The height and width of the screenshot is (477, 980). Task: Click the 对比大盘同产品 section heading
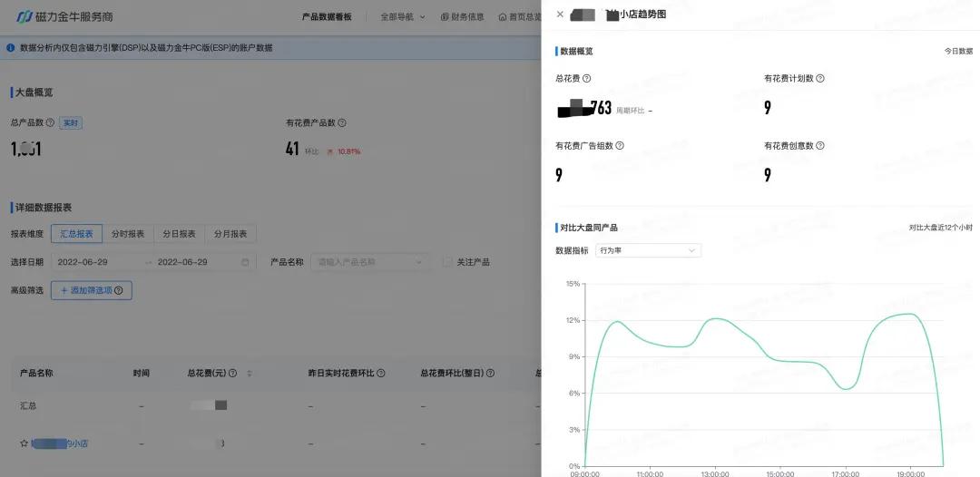click(589, 228)
